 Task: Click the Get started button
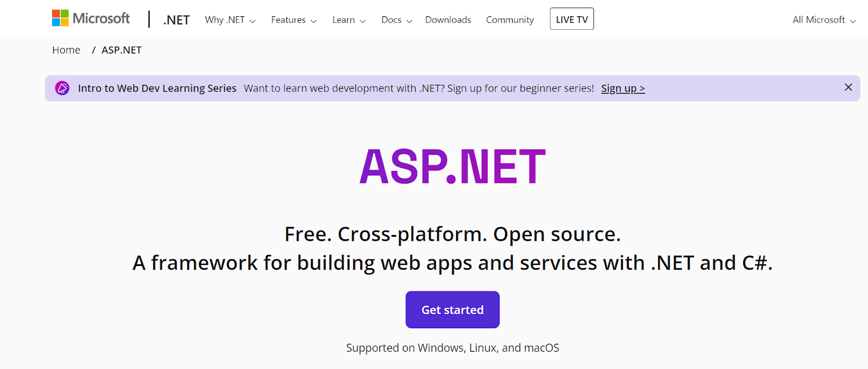point(452,310)
